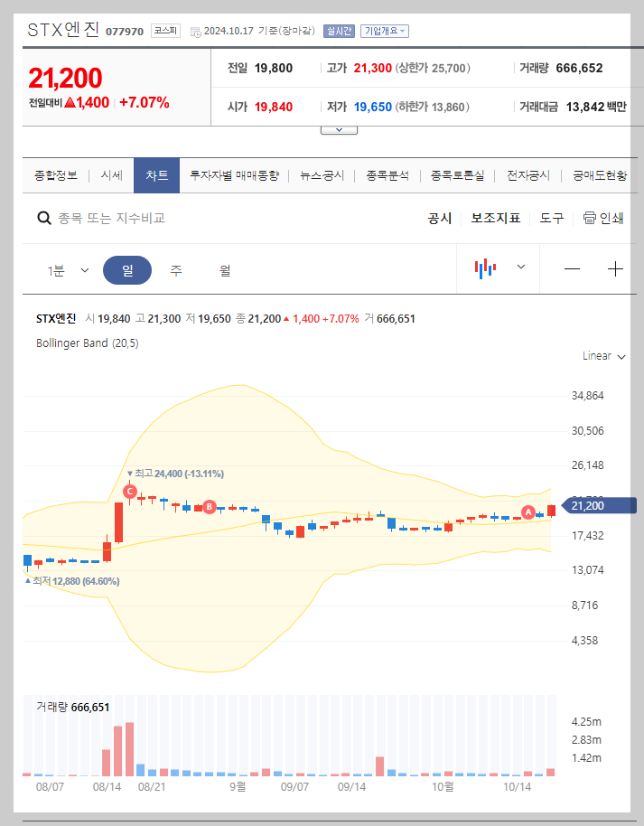Click marker B on the price chart
The height and width of the screenshot is (826, 644).
point(209,508)
